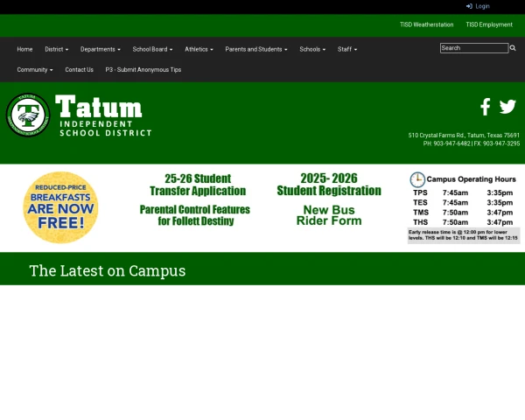Click the Login icon in the top bar

point(469,6)
